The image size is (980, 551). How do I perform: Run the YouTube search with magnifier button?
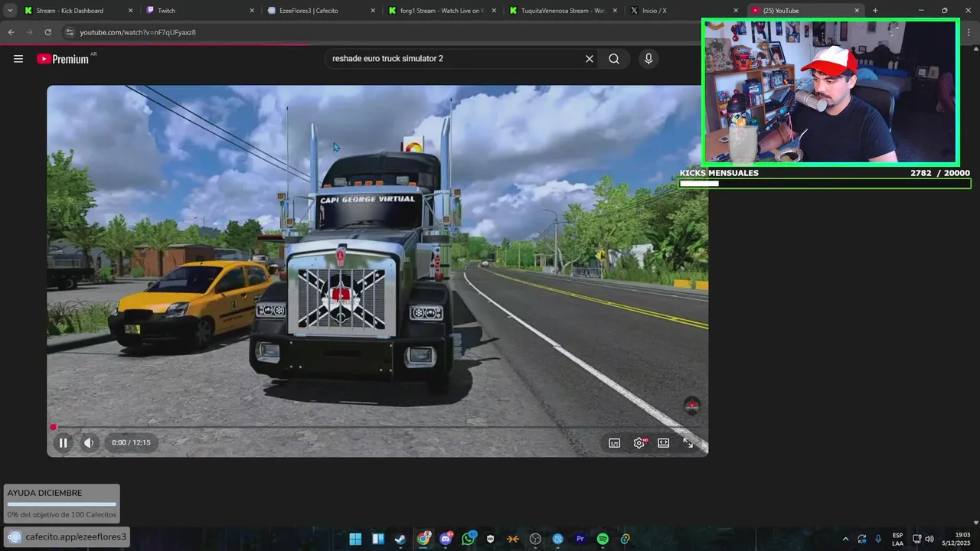614,59
